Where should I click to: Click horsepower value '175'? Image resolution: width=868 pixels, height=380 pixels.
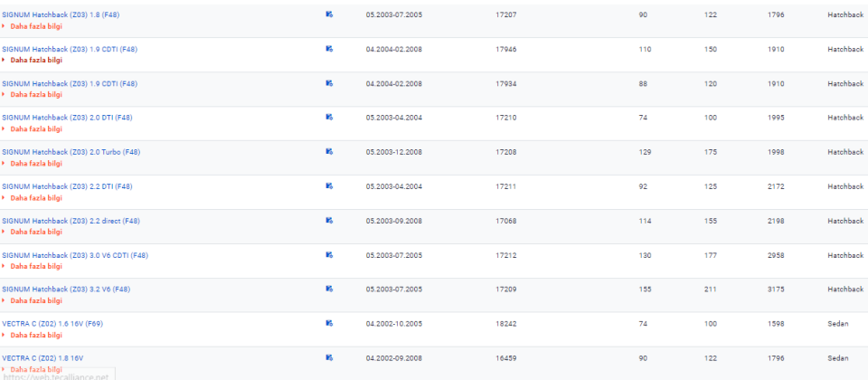pyautogui.click(x=711, y=152)
